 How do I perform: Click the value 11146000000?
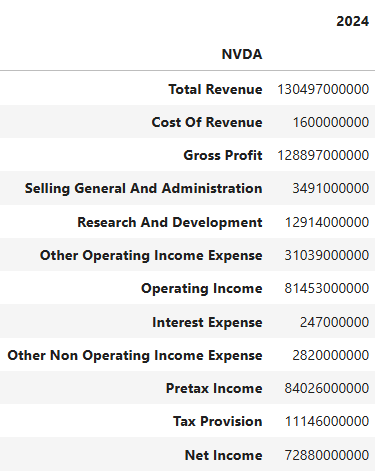click(327, 421)
